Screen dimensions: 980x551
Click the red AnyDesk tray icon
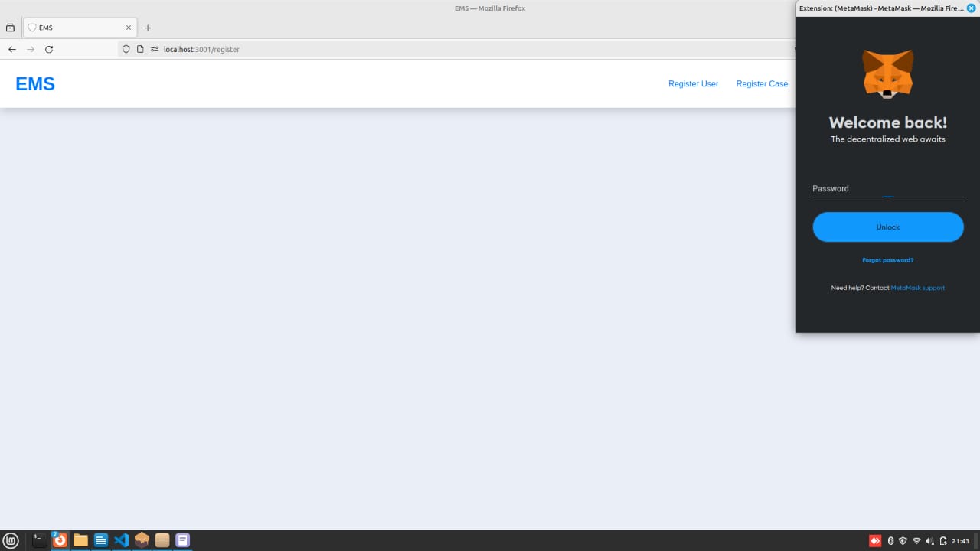[x=875, y=541]
